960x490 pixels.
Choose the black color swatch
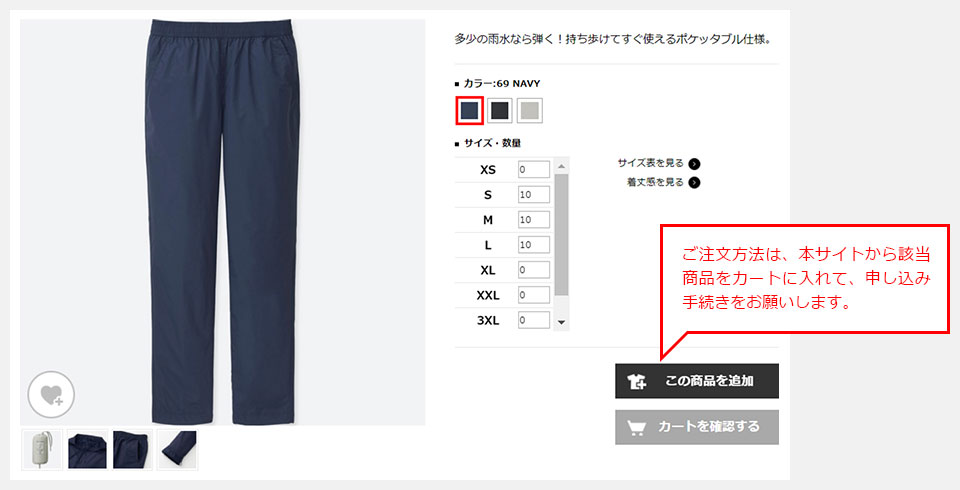click(500, 111)
